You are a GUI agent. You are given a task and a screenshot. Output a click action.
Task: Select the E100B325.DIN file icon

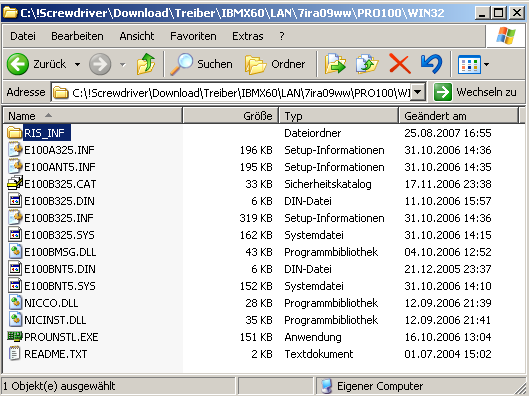pyautogui.click(x=15, y=201)
